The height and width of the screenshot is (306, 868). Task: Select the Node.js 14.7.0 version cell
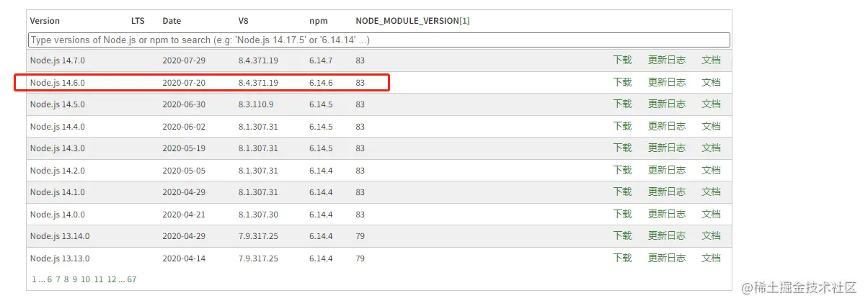click(57, 60)
